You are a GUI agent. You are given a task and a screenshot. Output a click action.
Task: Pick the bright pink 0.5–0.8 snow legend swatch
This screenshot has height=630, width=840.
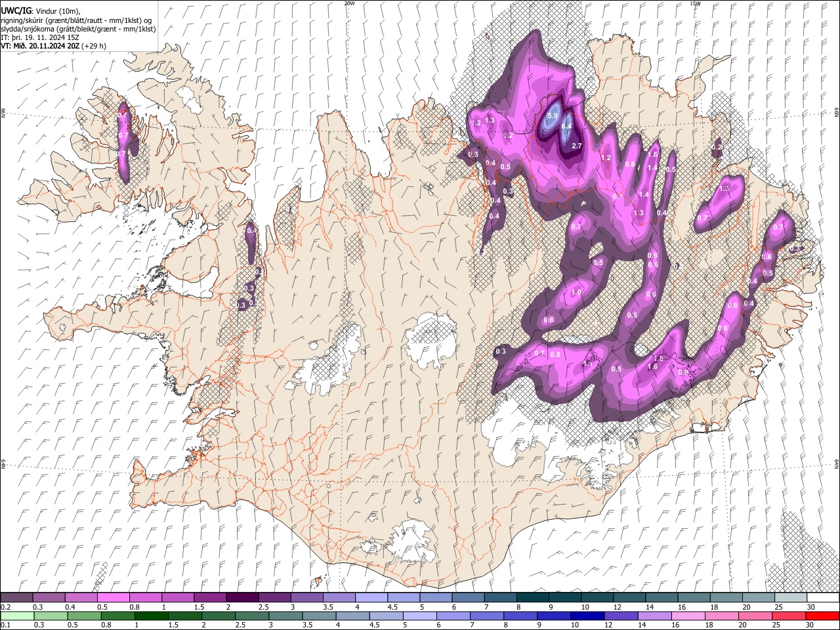(x=113, y=597)
